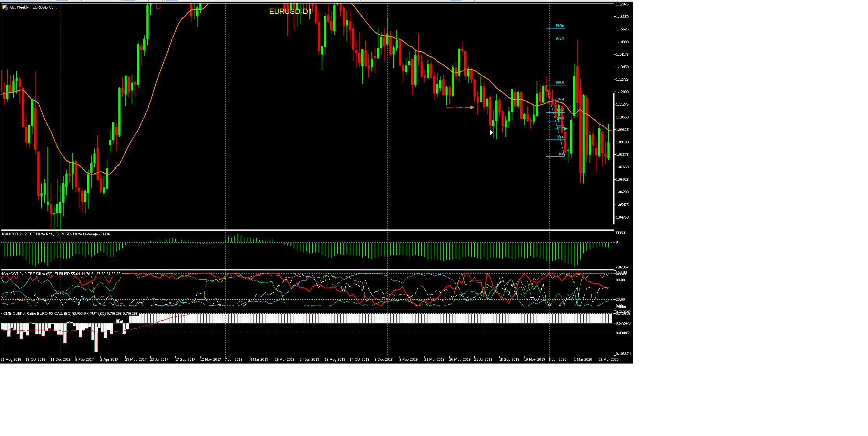The width and height of the screenshot is (868, 436).
Task: Click the yellow EURUSD-D1 chart label
Action: [x=290, y=12]
